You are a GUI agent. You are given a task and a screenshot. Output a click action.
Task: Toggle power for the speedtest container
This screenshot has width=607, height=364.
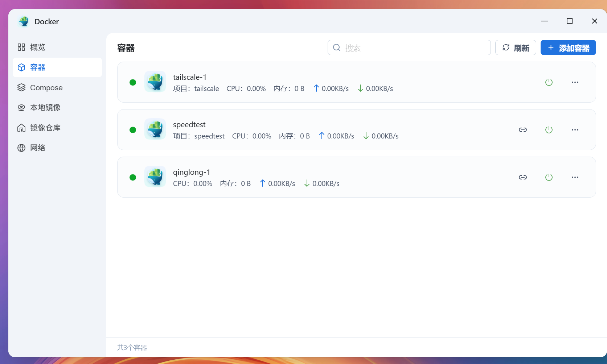(x=549, y=129)
